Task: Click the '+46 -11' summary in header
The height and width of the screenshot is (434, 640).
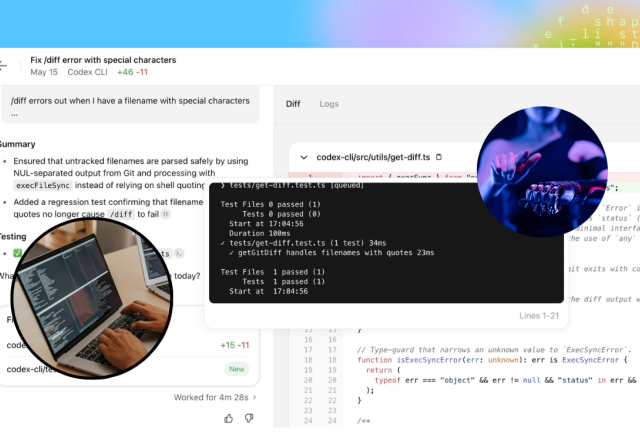Action: coord(132,72)
